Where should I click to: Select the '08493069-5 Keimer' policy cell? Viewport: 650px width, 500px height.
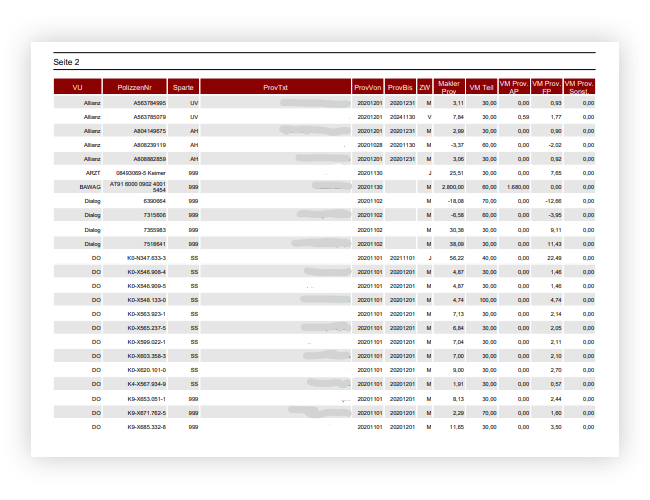tap(141, 173)
